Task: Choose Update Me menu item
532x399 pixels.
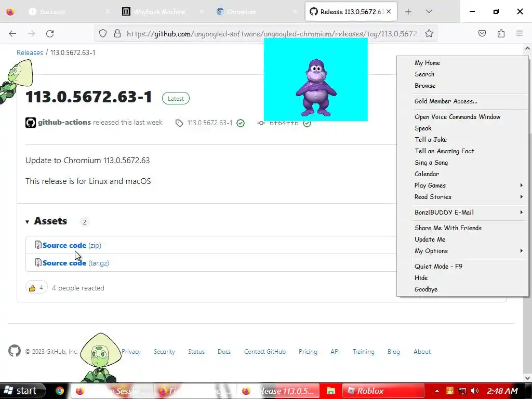Action: coord(462,240)
